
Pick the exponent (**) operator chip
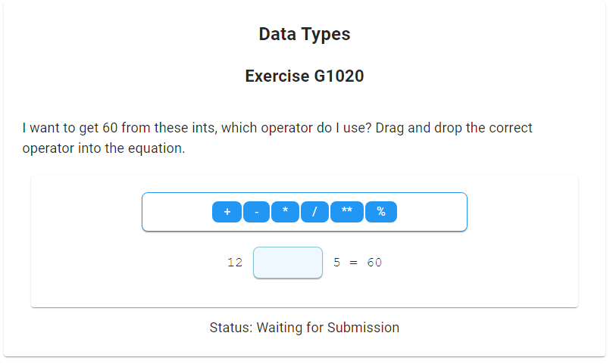click(x=347, y=212)
